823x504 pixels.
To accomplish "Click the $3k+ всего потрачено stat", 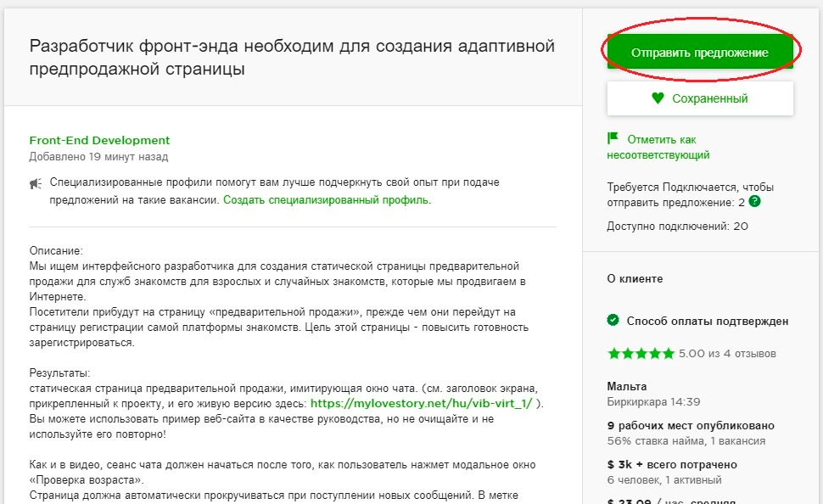I will [672, 464].
